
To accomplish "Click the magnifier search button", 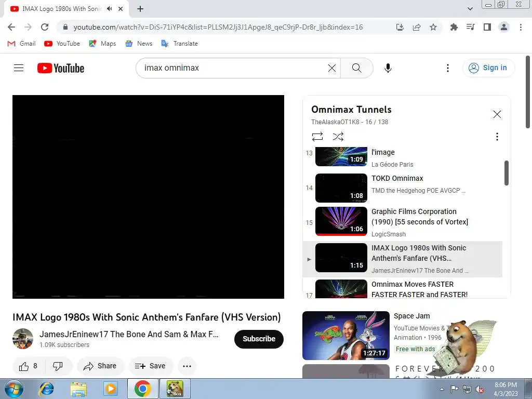I will 356,68.
